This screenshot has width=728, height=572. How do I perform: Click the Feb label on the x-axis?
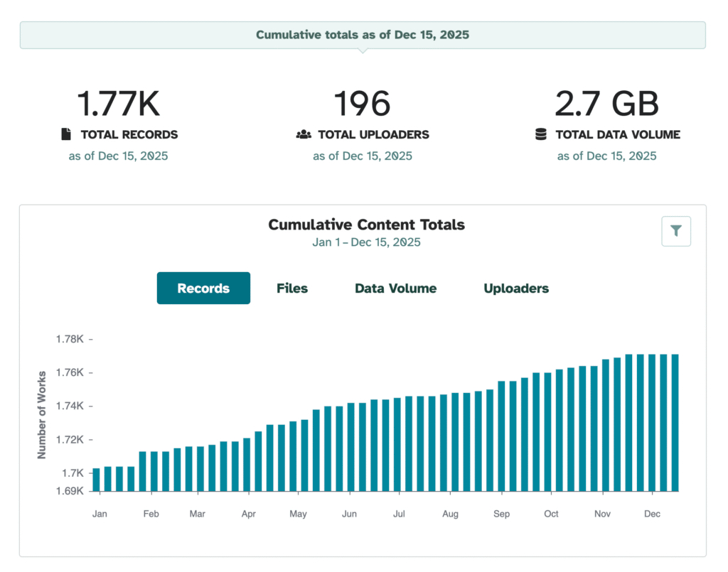point(151,514)
